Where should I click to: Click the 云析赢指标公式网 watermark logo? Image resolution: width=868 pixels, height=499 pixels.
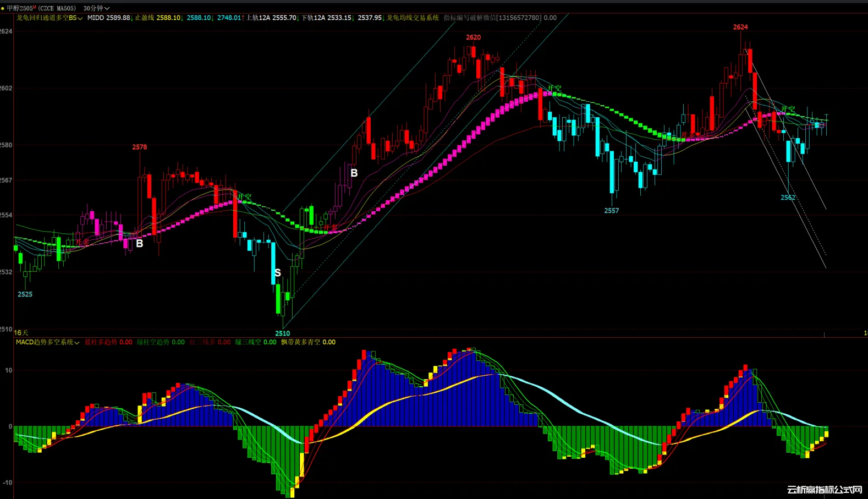click(824, 490)
